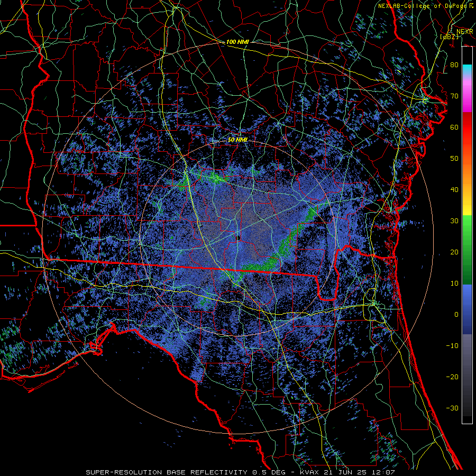The height and width of the screenshot is (476, 476).
Task: Click the black radar site dot at map center
Action: [x=239, y=237]
